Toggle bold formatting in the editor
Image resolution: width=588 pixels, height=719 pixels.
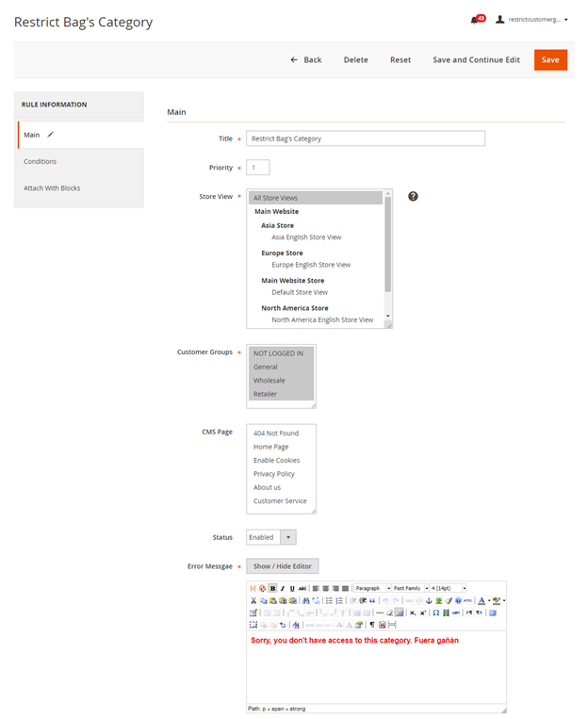point(272,588)
